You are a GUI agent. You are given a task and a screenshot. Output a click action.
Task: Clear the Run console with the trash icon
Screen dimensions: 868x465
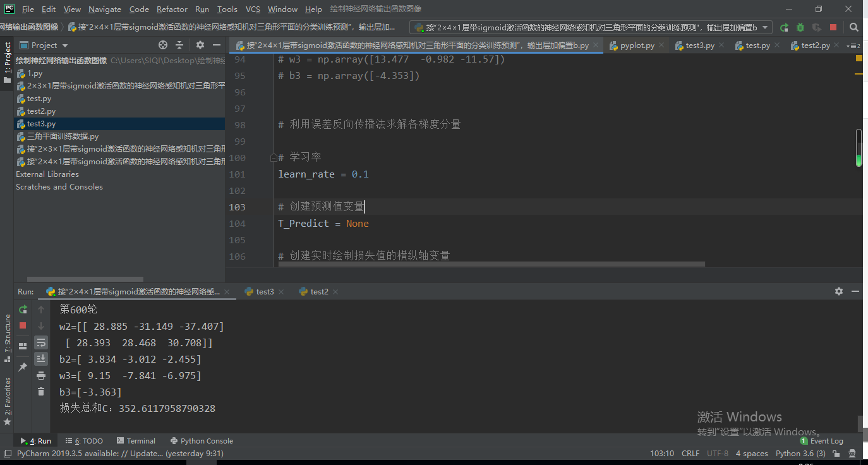[41, 392]
